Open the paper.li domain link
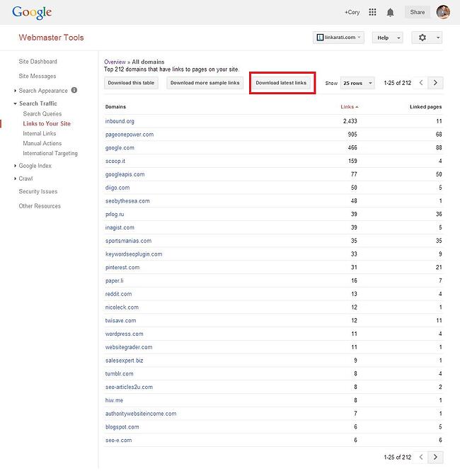The width and height of the screenshot is (460, 476). tap(115, 280)
